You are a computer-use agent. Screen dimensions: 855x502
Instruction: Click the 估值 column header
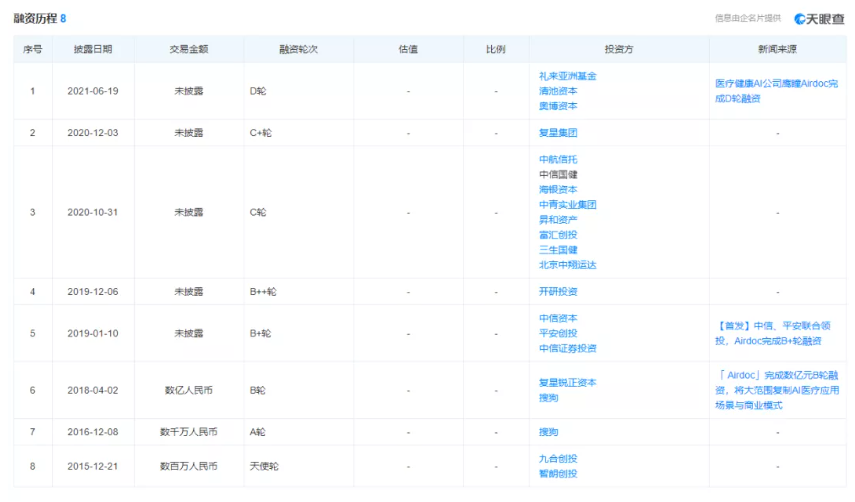[x=408, y=49]
